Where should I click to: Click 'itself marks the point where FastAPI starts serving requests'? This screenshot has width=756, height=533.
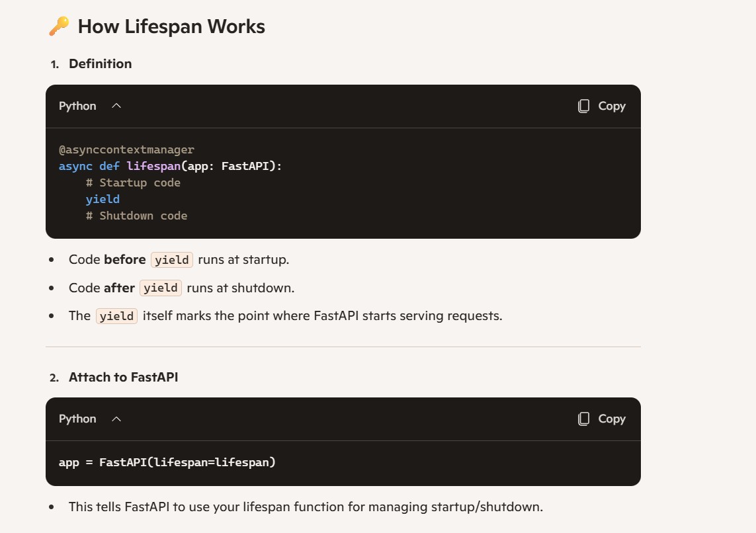click(x=322, y=316)
